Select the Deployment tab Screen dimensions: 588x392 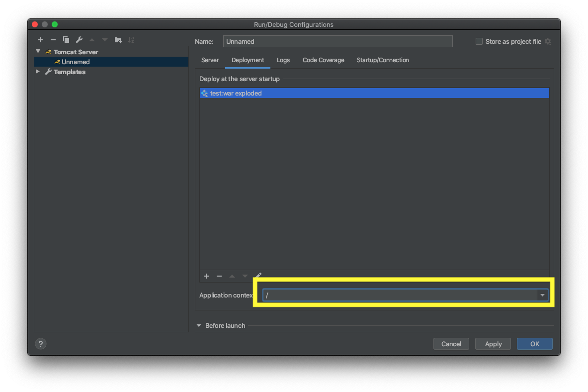point(248,60)
